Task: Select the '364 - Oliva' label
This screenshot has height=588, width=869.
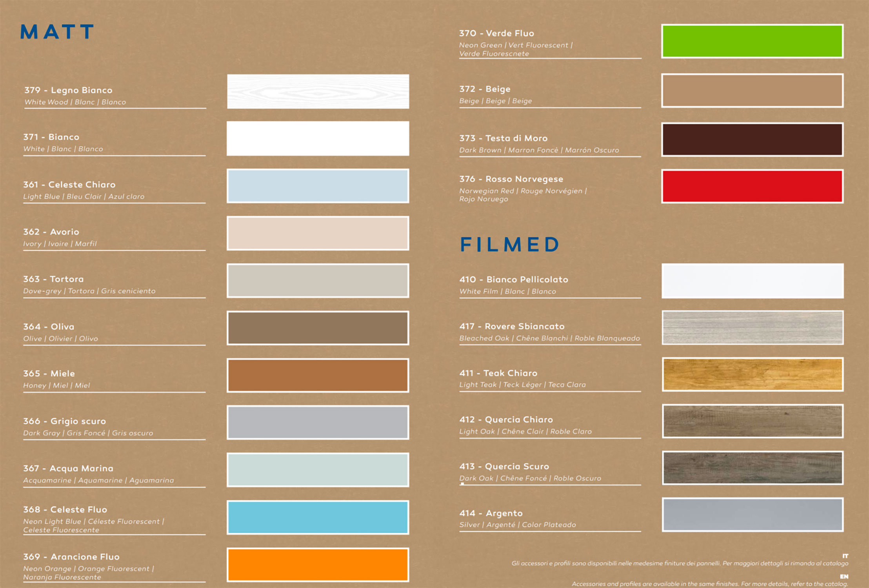Action: 49,327
